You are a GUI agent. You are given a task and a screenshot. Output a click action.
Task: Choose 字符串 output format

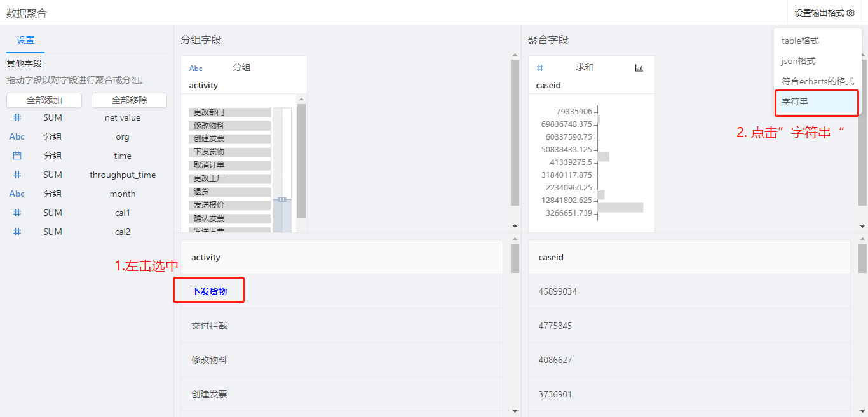pos(795,102)
